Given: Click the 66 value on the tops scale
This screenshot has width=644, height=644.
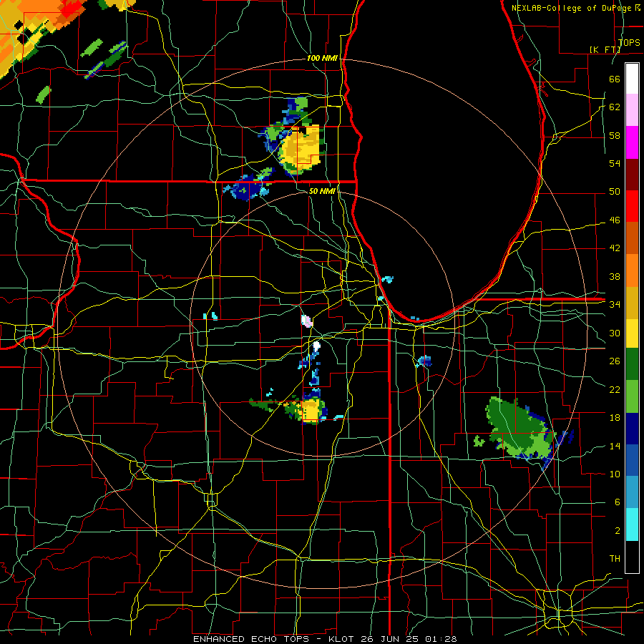Looking at the screenshot, I should pos(615,79).
